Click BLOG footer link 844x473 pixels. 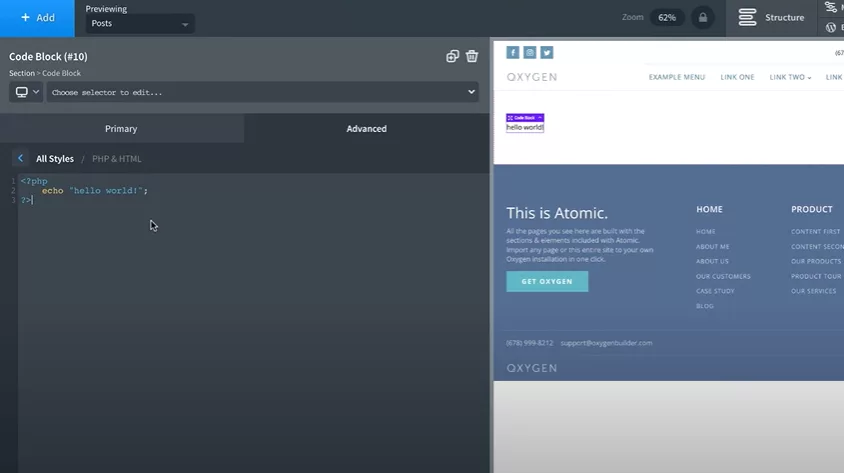point(705,306)
